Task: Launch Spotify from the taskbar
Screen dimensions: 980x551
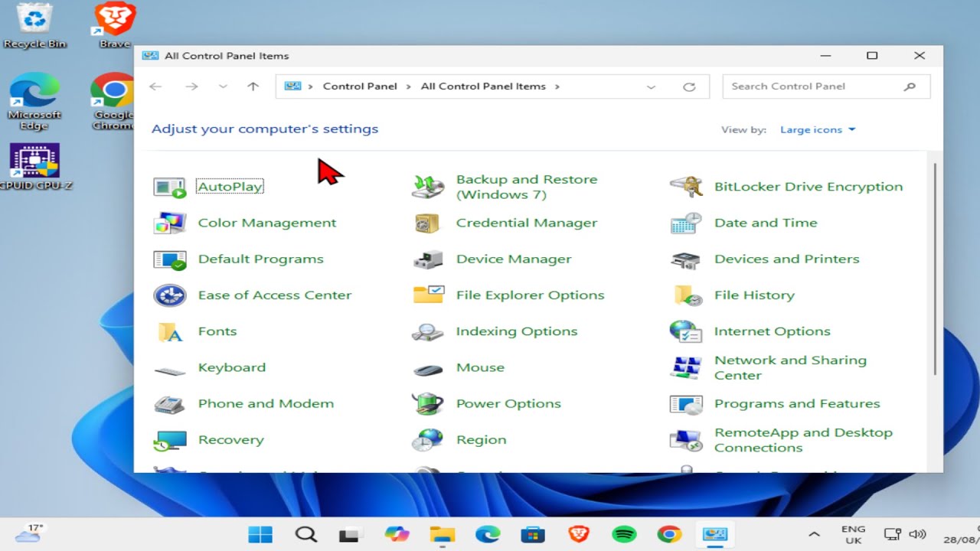Action: [x=625, y=534]
